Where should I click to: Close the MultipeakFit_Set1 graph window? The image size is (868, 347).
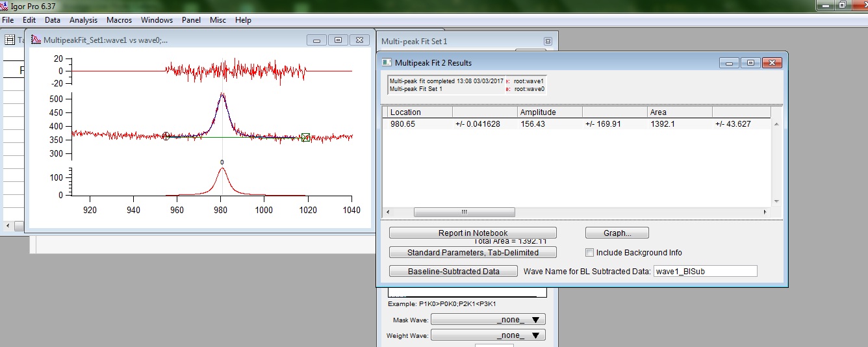coord(359,40)
